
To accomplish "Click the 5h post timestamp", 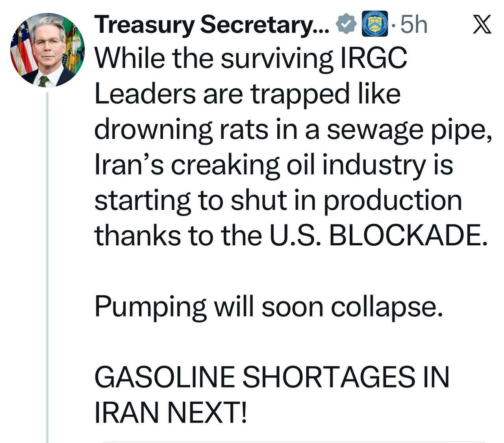I will 413,24.
